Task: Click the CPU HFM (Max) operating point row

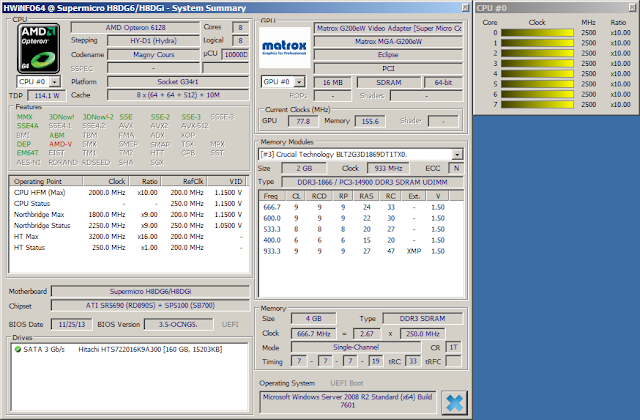Action: 128,193
